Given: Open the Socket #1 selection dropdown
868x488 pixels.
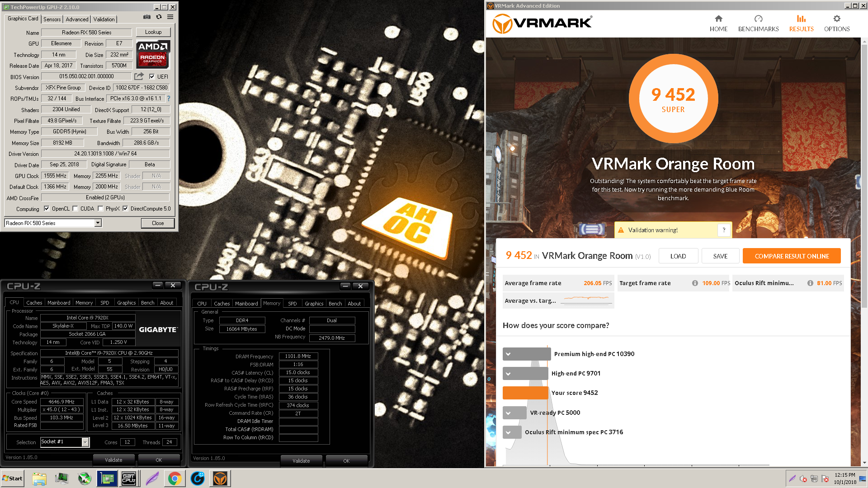Looking at the screenshot, I should click(x=85, y=442).
